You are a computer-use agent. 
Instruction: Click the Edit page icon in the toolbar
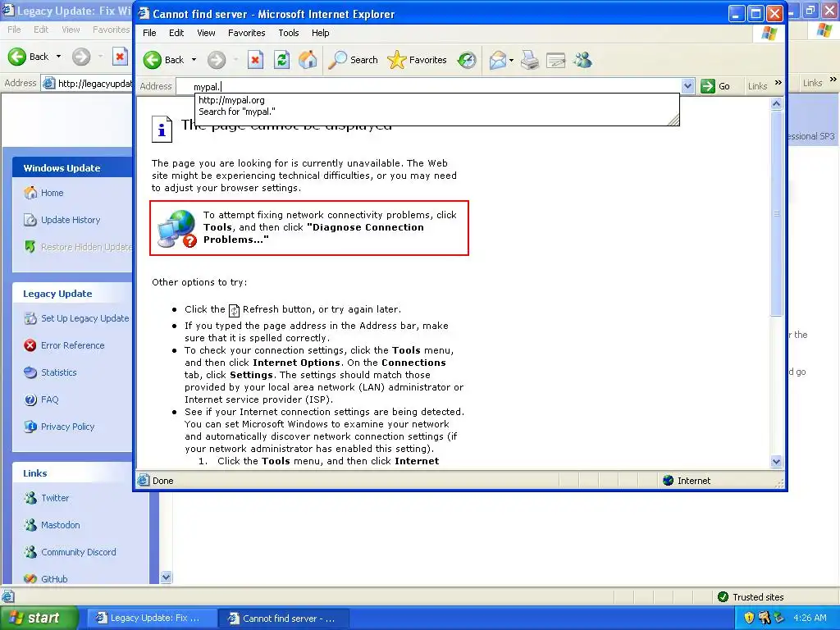tap(555, 60)
